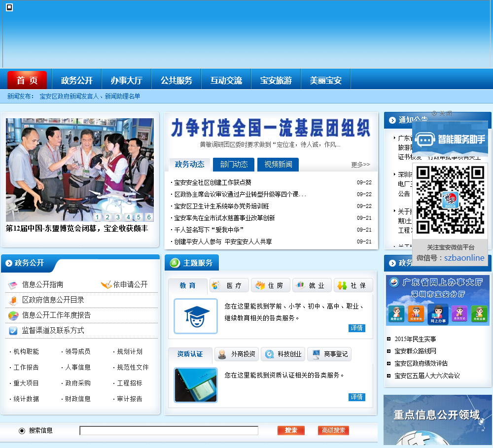Click the blue wallet qualification image
This screenshot has width=493, height=448.
(196, 385)
